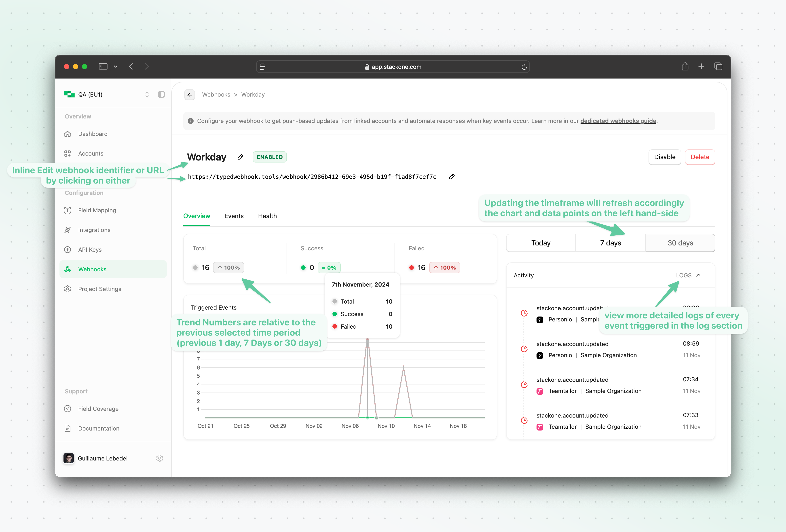Click the Documentation file icon

point(68,428)
